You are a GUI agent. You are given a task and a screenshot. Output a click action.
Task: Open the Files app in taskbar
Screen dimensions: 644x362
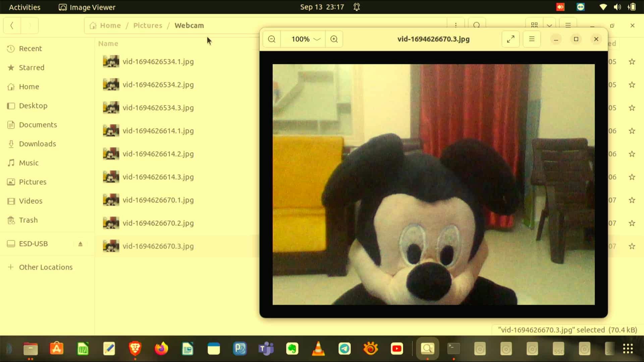30,349
